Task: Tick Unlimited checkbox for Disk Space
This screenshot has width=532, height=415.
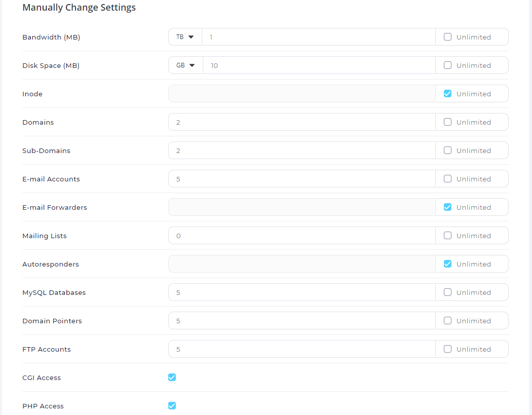Action: pos(447,65)
